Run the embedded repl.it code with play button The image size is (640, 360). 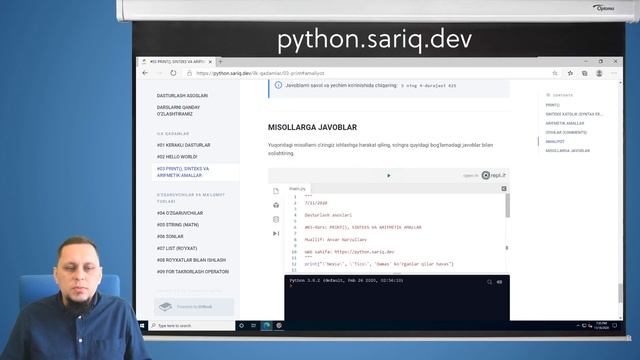pyautogui.click(x=389, y=176)
